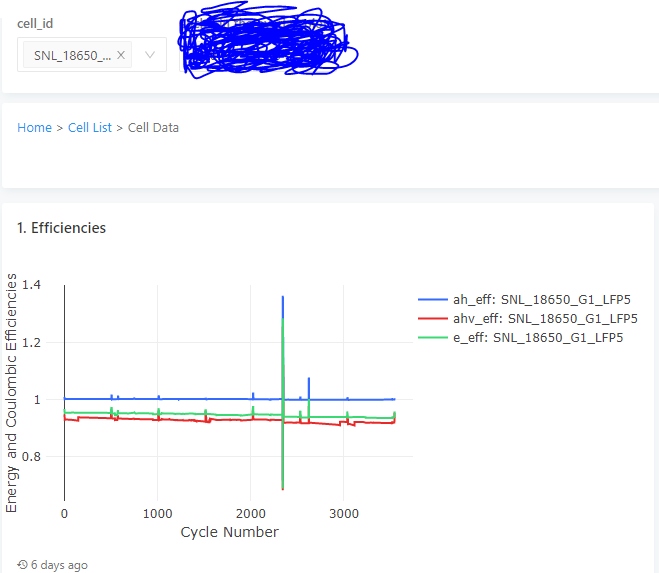Click the green e_eff legend line swatch
659x573 pixels.
point(433,338)
